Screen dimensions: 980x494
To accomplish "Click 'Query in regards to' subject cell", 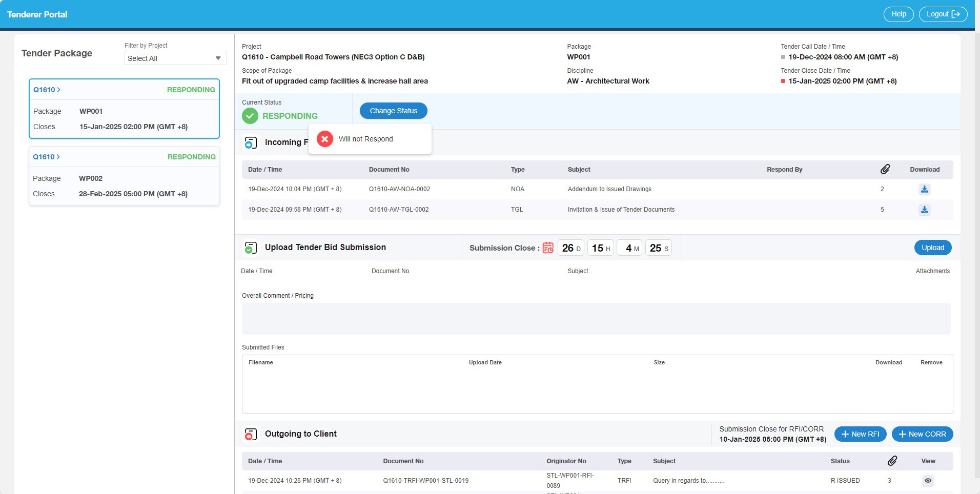I will coord(689,481).
